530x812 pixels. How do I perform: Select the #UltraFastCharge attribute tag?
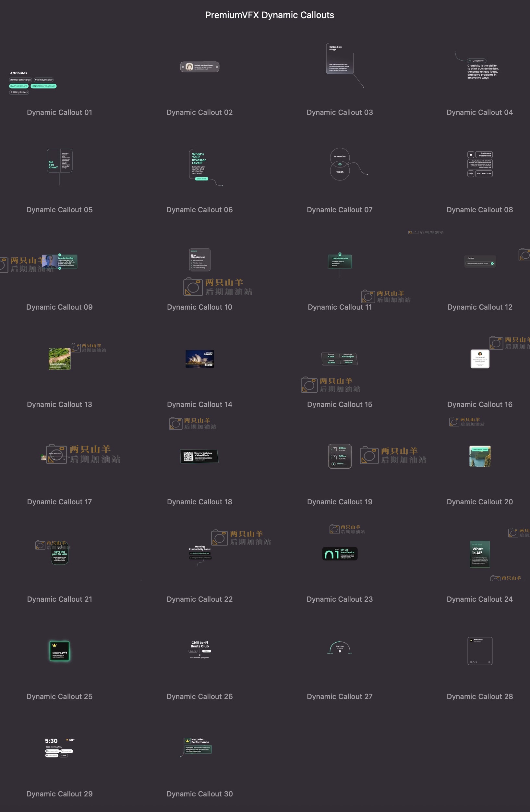[x=20, y=80]
